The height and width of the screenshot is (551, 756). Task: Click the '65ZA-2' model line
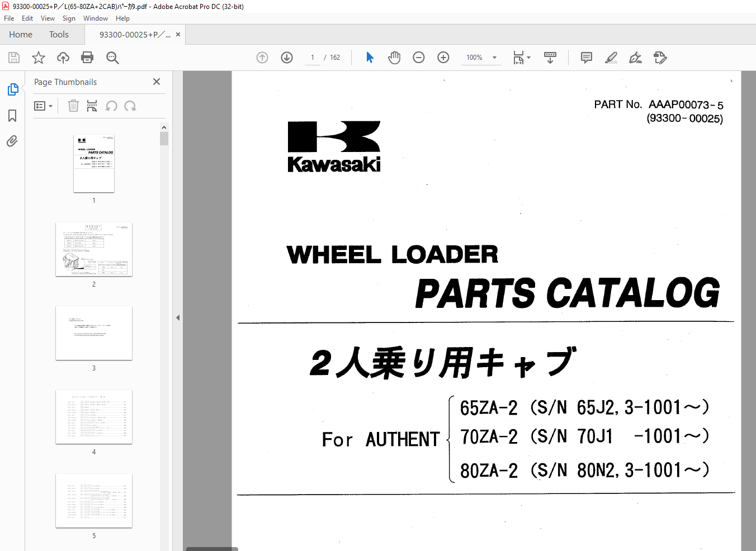tap(584, 407)
